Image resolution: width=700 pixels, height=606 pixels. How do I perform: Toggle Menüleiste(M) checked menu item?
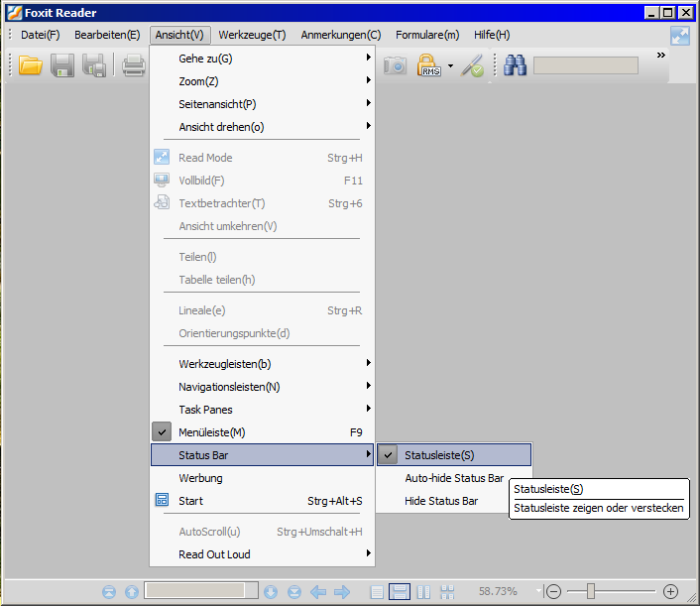tap(262, 432)
